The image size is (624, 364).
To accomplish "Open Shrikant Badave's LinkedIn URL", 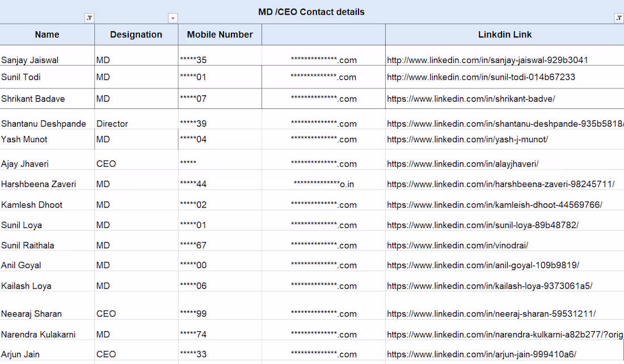I will [471, 99].
